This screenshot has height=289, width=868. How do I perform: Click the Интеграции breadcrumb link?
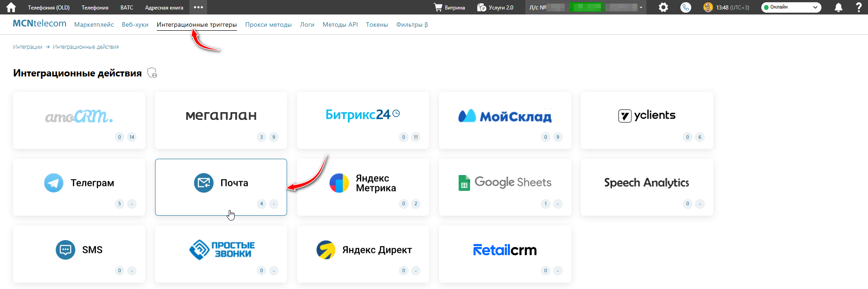(28, 47)
